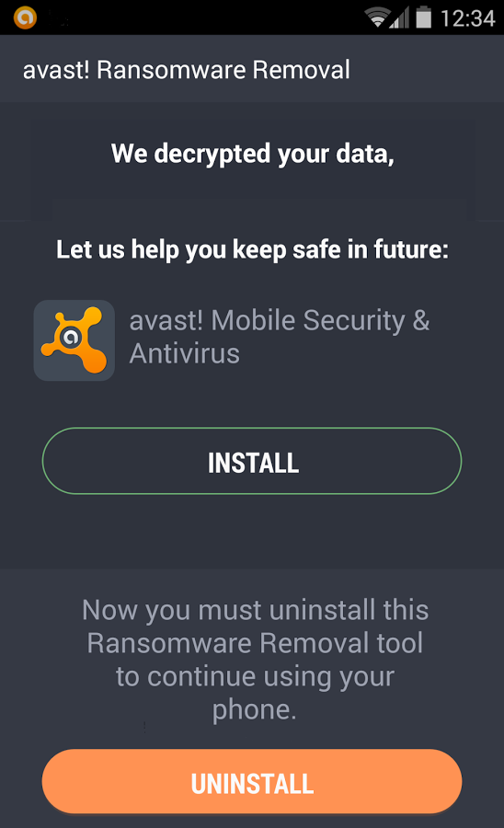The width and height of the screenshot is (504, 828).
Task: Click the INSTALL button
Action: click(x=252, y=461)
